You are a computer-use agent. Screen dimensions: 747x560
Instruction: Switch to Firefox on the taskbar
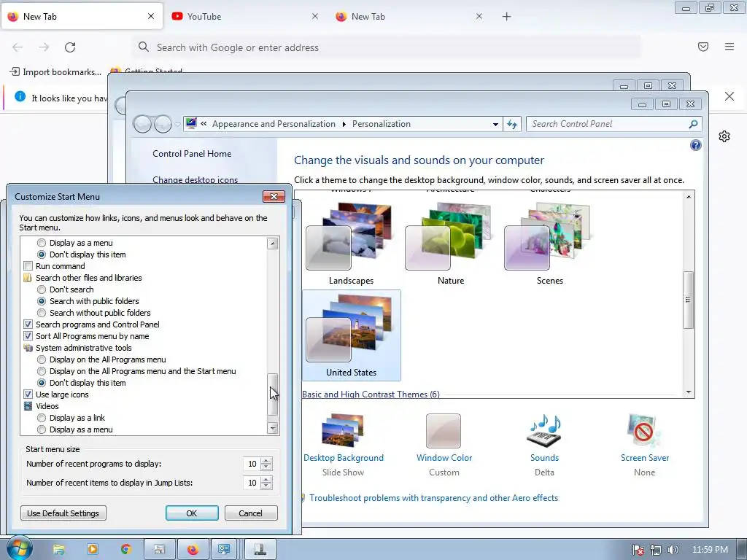[193, 550]
